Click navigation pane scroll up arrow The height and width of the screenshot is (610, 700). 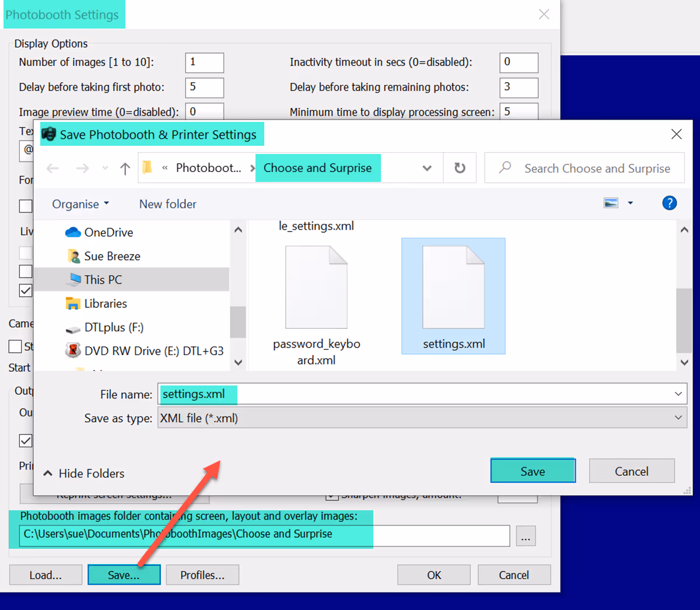coord(238,230)
